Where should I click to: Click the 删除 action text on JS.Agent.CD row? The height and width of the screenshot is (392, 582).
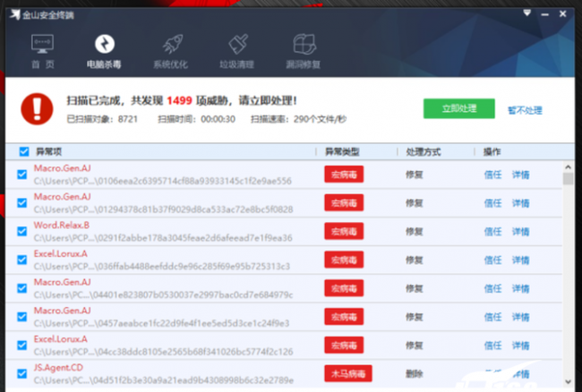tap(415, 374)
